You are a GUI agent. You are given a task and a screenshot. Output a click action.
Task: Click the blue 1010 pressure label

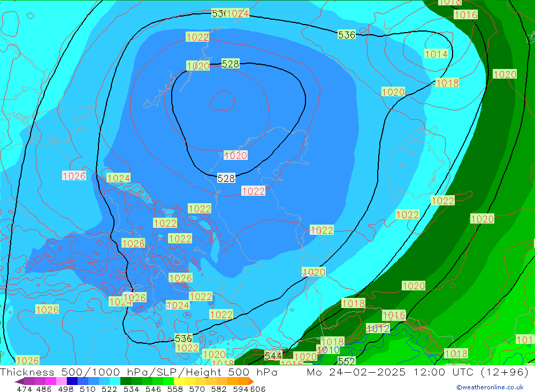click(x=328, y=350)
